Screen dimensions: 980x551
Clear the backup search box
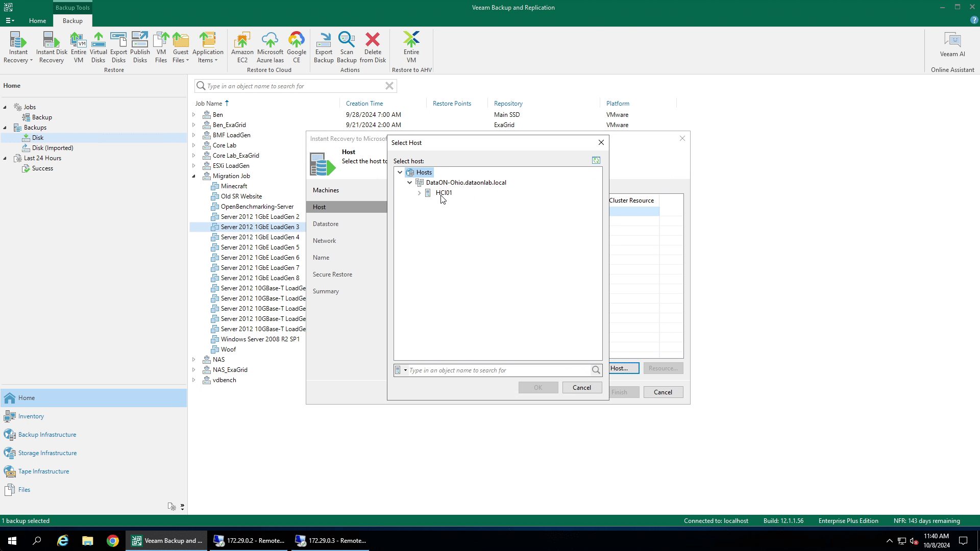click(x=389, y=86)
